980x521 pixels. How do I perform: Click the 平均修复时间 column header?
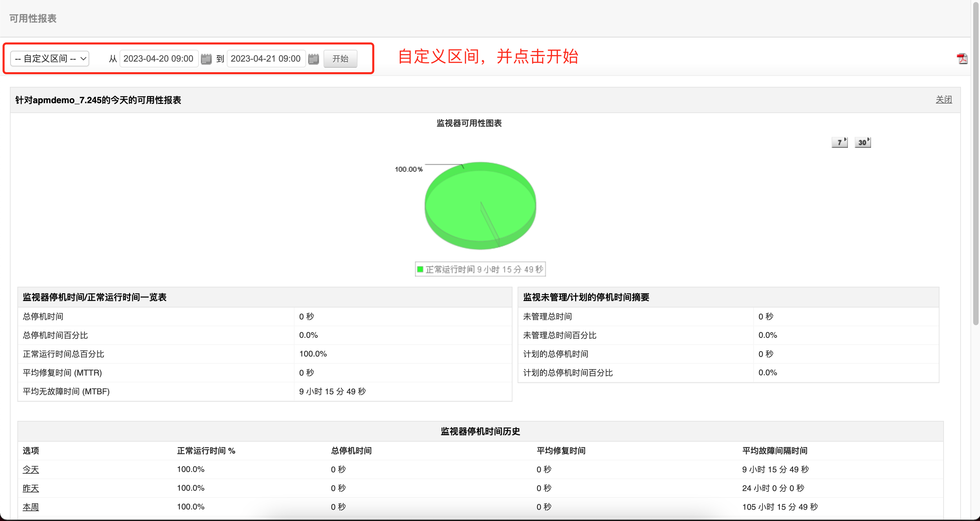pyautogui.click(x=561, y=451)
